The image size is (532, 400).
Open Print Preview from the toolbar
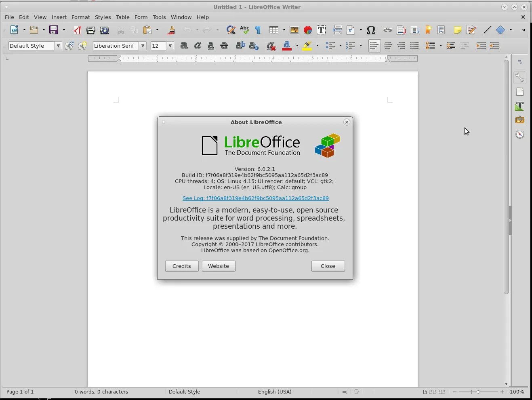pyautogui.click(x=104, y=30)
